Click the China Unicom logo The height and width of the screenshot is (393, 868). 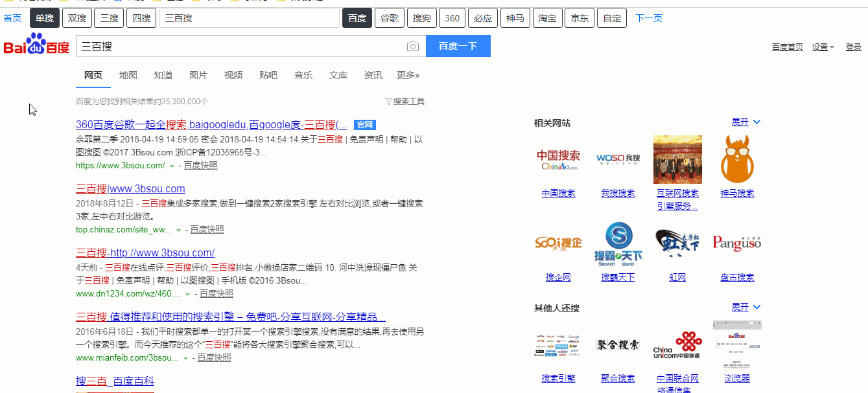(x=677, y=345)
